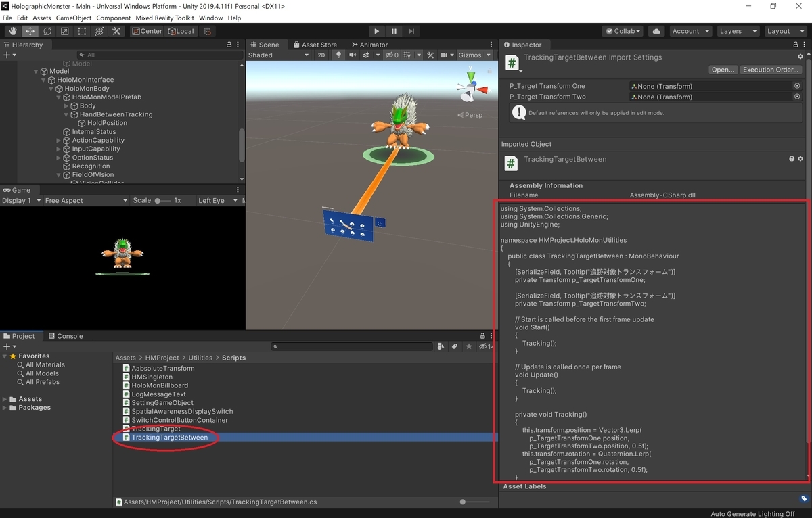Select the Move tool in toolbar
Screen dimensions: 812x518
tap(30, 31)
